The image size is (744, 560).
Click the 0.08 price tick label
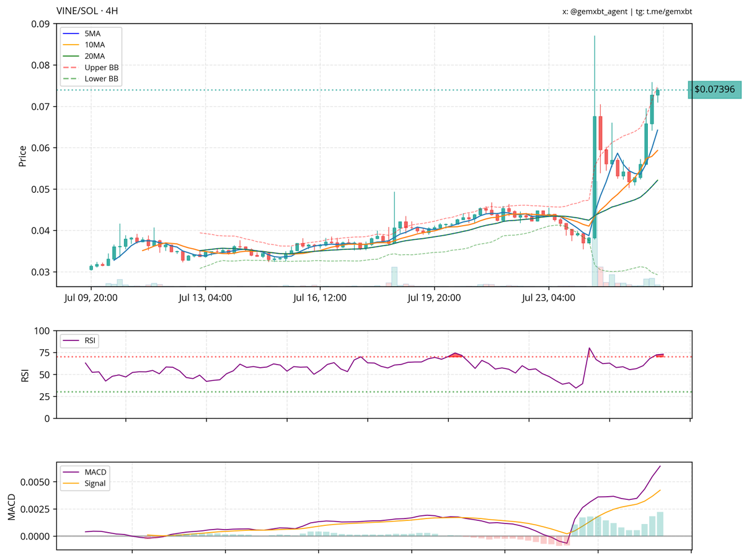[x=41, y=65]
